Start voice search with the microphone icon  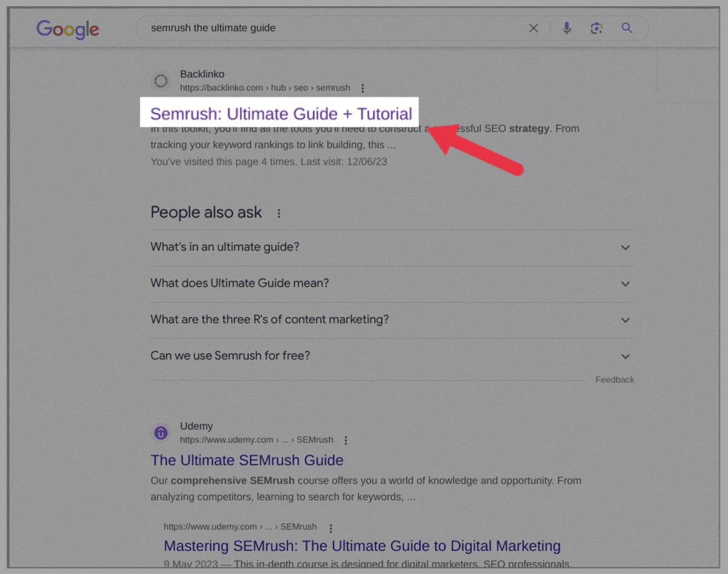point(566,28)
